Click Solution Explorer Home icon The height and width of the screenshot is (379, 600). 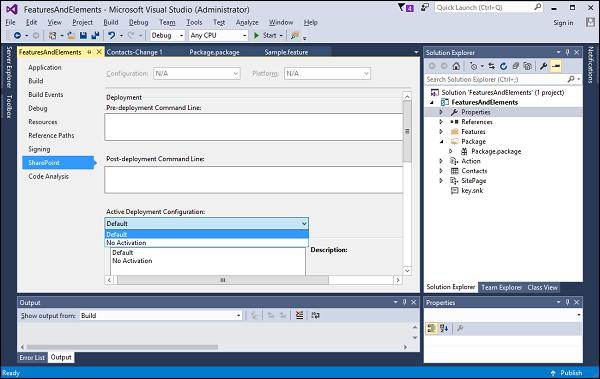click(x=456, y=66)
